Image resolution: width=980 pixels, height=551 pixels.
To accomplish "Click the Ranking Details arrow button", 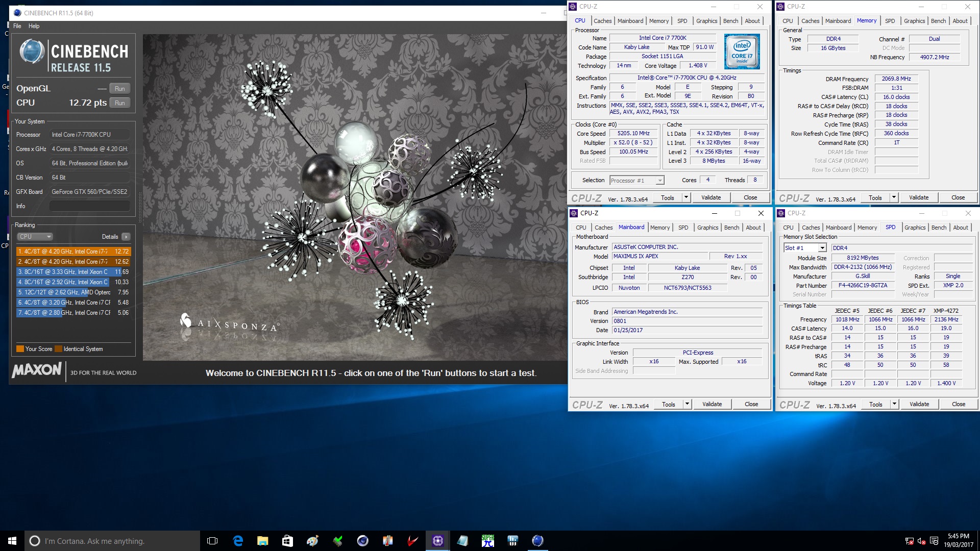I will pyautogui.click(x=126, y=237).
